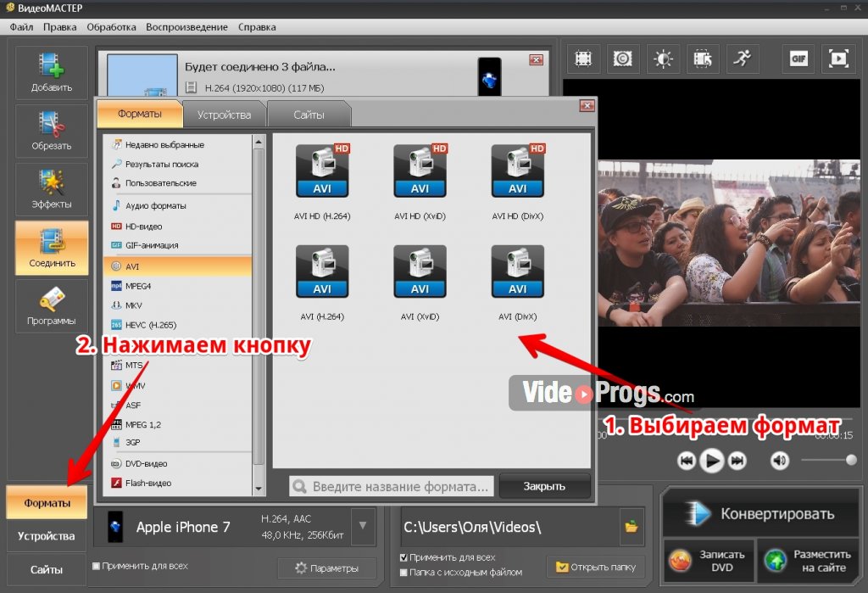The height and width of the screenshot is (593, 868).
Task: Mute the preview with the speaker icon
Action: [x=780, y=461]
